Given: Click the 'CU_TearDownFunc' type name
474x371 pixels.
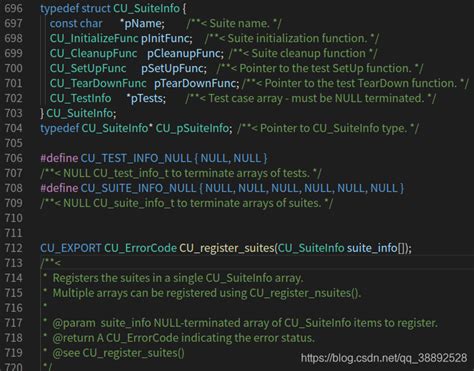Looking at the screenshot, I should [98, 83].
